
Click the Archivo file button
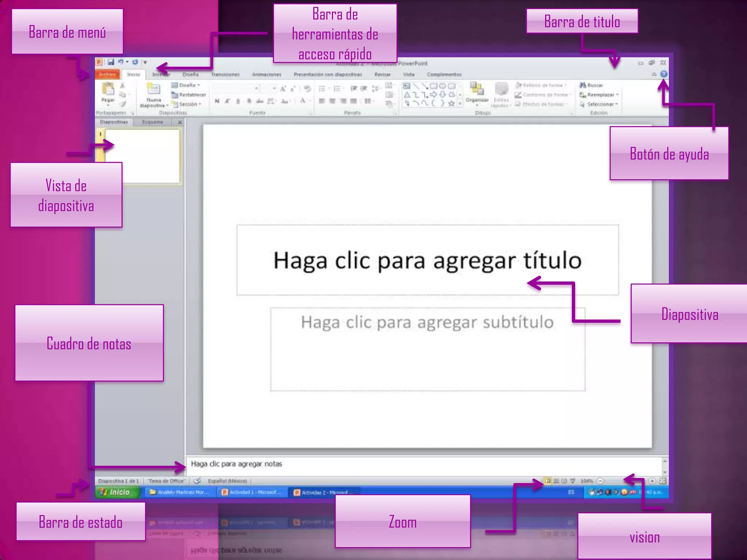107,74
